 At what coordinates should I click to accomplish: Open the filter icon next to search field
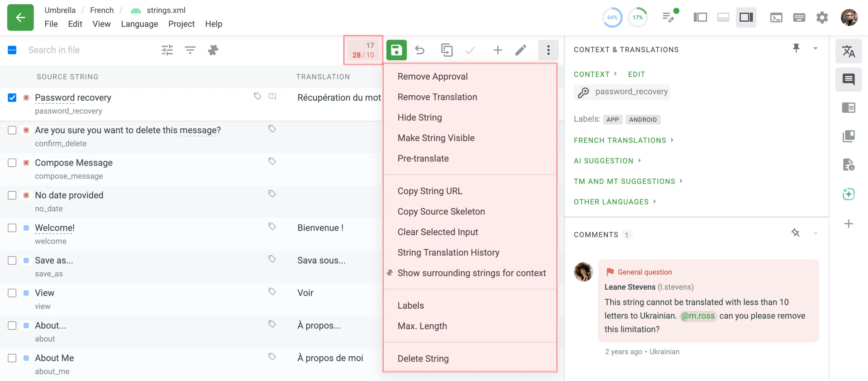point(190,50)
